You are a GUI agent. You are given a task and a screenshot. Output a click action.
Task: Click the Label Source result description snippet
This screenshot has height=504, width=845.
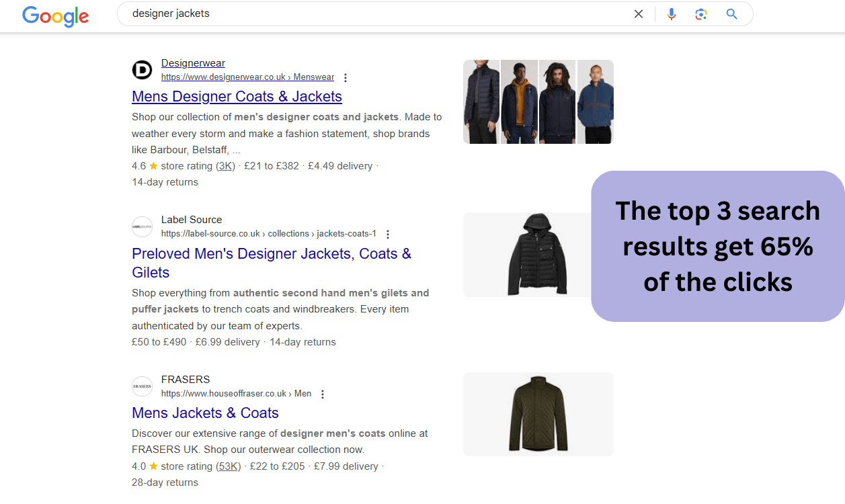(x=281, y=310)
